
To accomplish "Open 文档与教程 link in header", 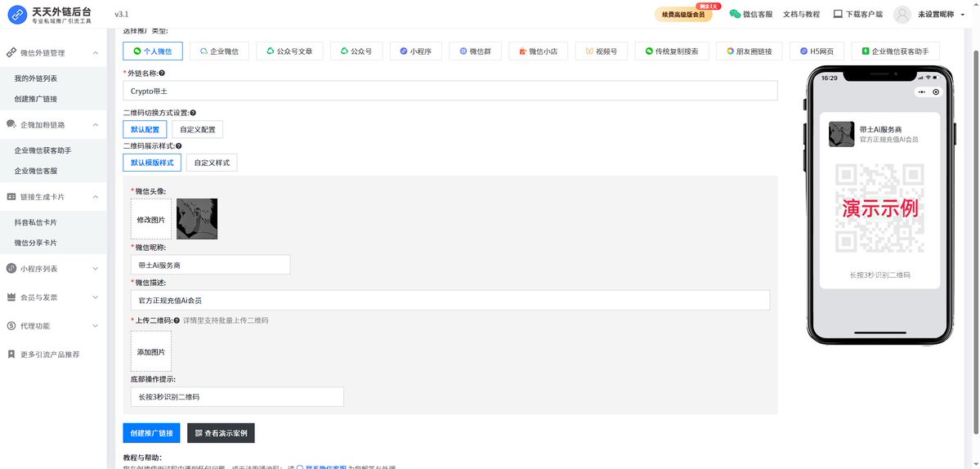I will [801, 15].
